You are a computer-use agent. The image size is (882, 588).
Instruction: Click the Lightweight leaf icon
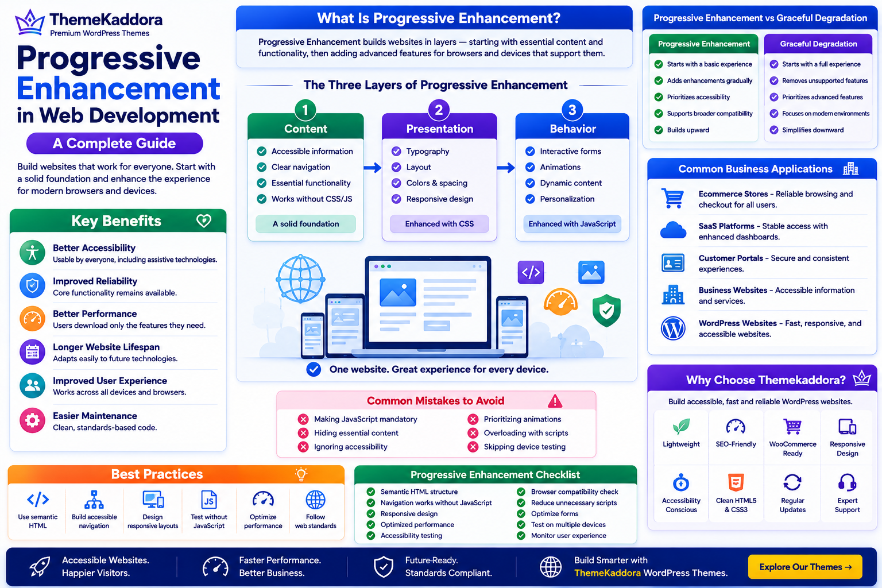tap(681, 426)
